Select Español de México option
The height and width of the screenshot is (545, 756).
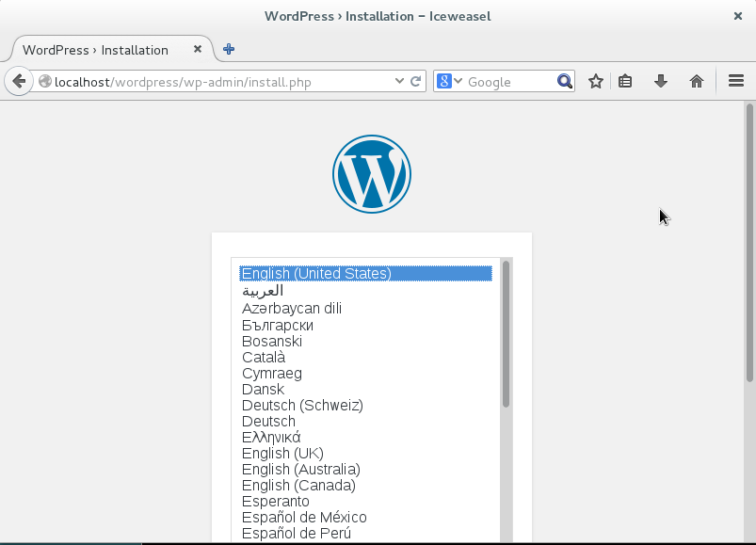pyautogui.click(x=366, y=517)
